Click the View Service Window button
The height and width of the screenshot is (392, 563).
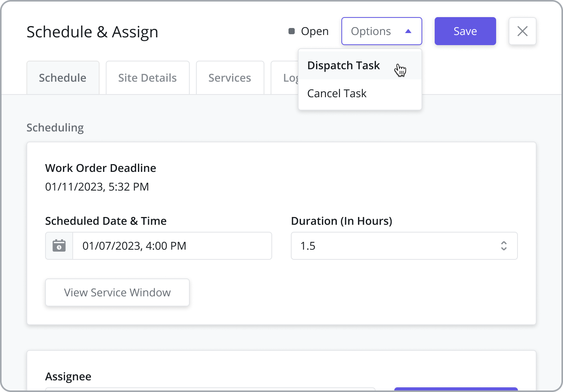click(117, 292)
